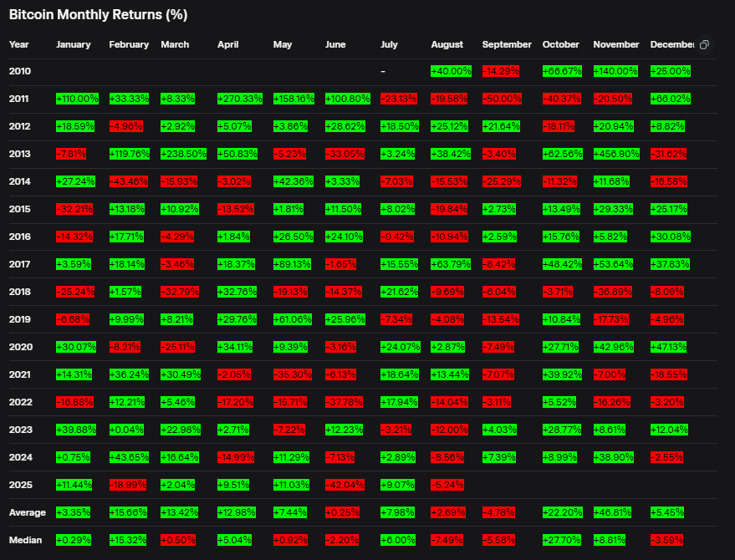
Task: Select the January column header
Action: pos(73,44)
